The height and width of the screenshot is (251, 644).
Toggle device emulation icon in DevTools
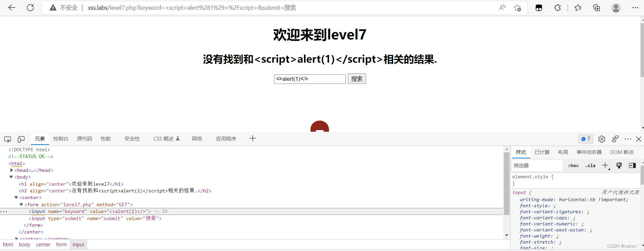[21, 139]
